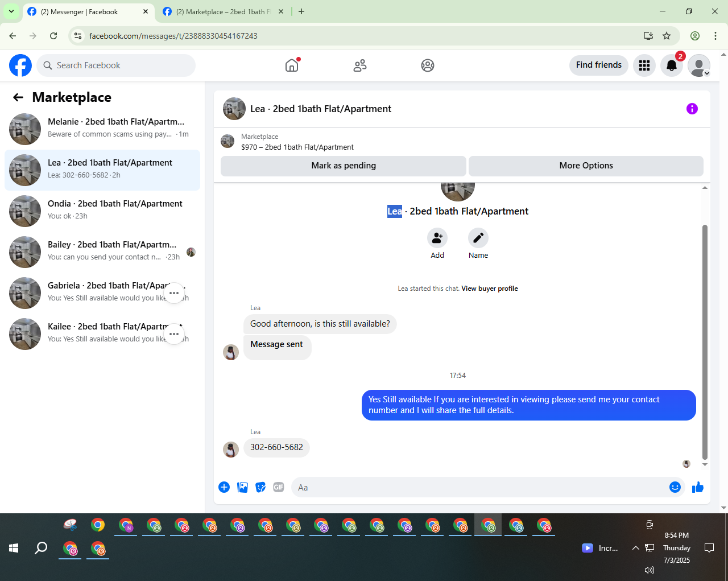Click the Good afternoon message bubble

[x=320, y=324]
